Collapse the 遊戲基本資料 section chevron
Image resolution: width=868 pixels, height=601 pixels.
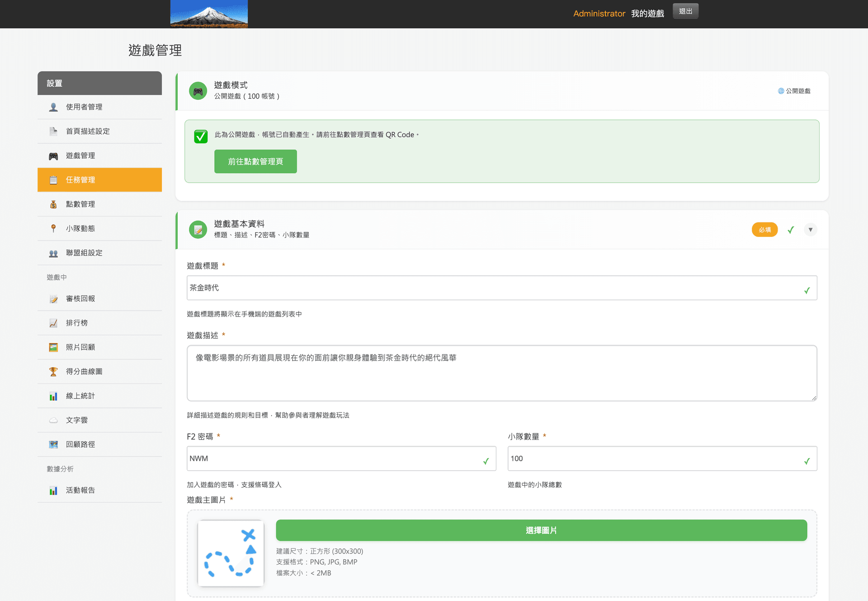(x=810, y=229)
